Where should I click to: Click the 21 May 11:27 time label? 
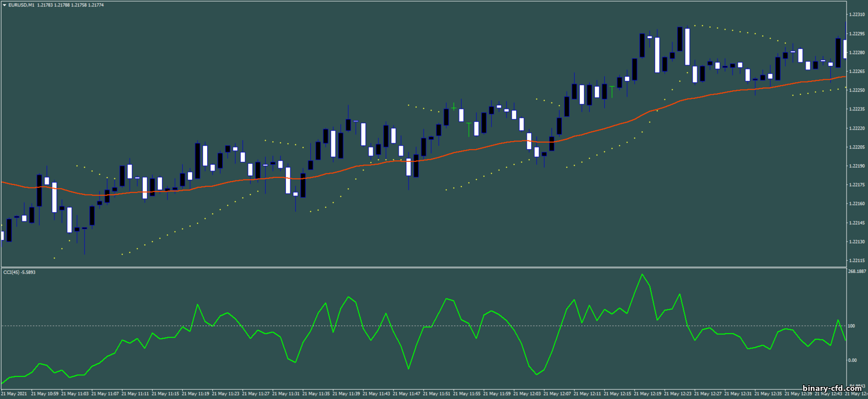tap(256, 394)
